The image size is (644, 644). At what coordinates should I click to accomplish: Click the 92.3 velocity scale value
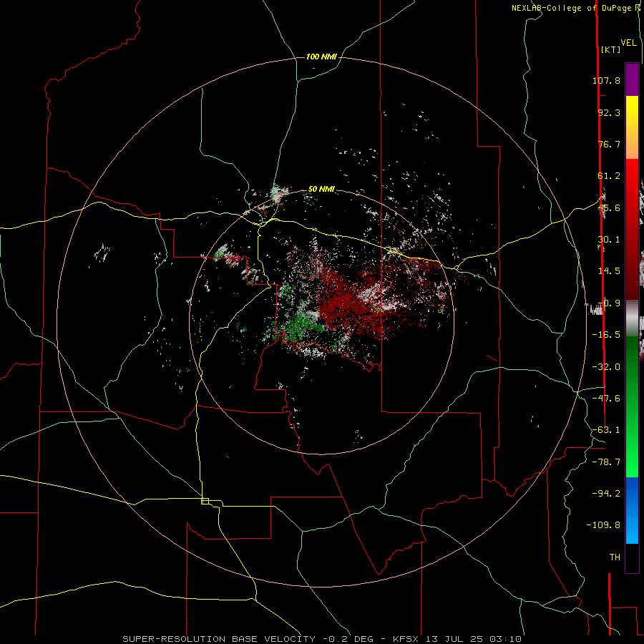click(609, 112)
